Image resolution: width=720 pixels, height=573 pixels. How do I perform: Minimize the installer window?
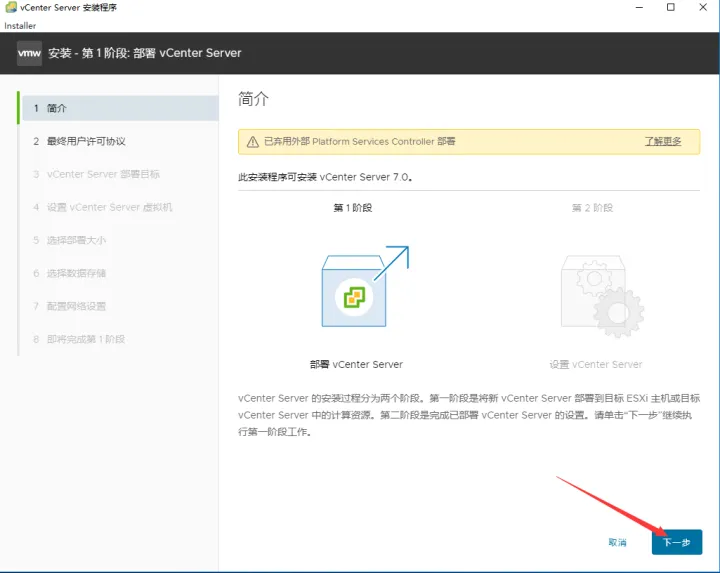pyautogui.click(x=639, y=7)
